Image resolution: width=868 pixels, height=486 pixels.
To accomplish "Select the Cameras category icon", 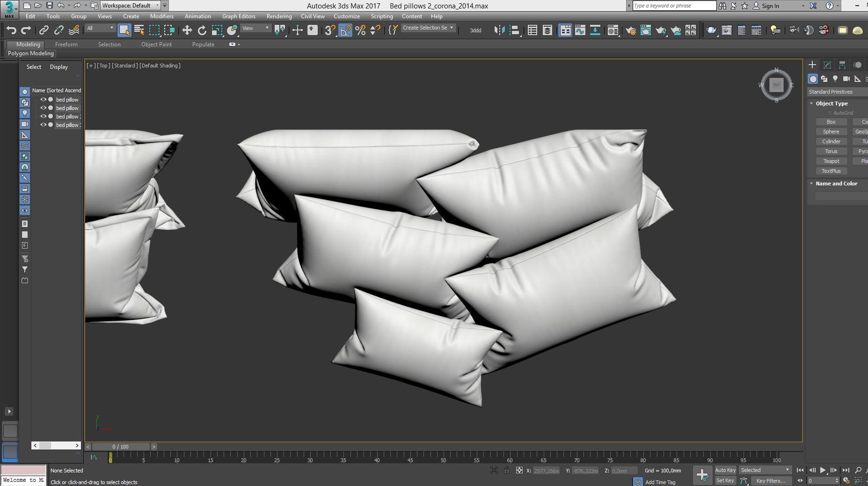I will [846, 79].
